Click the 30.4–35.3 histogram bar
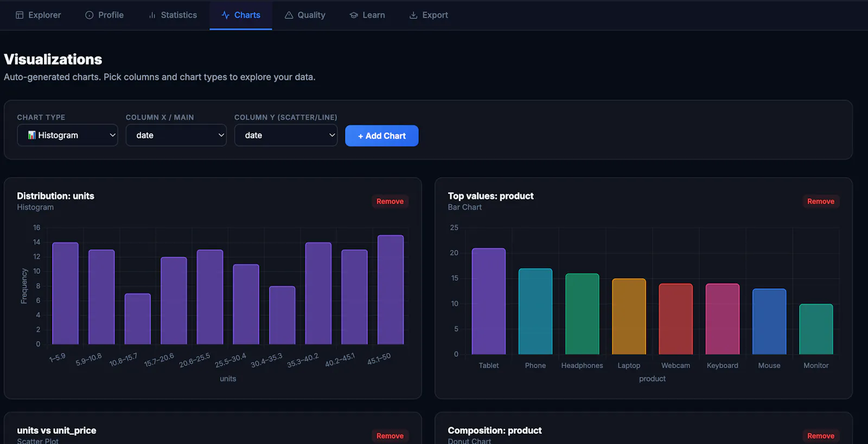 [x=282, y=315]
